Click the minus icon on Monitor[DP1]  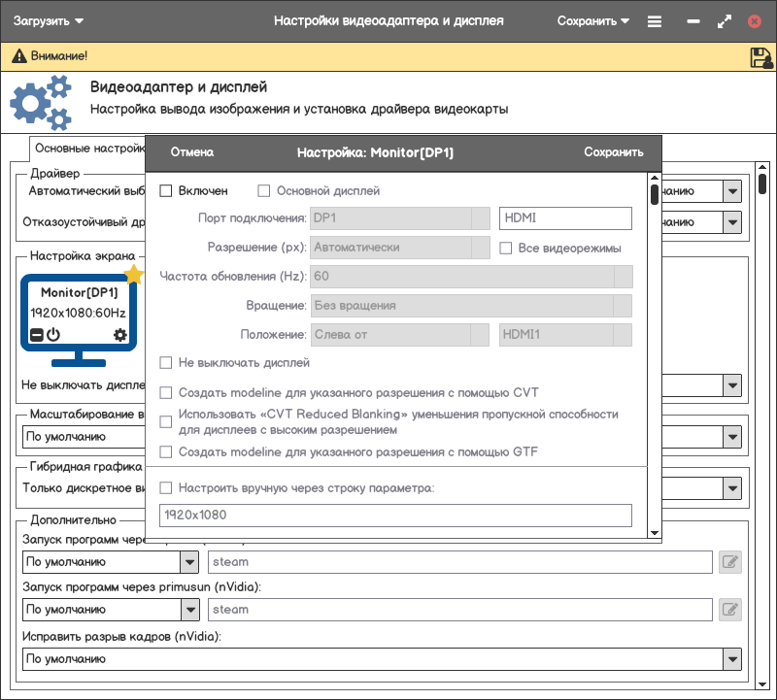point(36,335)
